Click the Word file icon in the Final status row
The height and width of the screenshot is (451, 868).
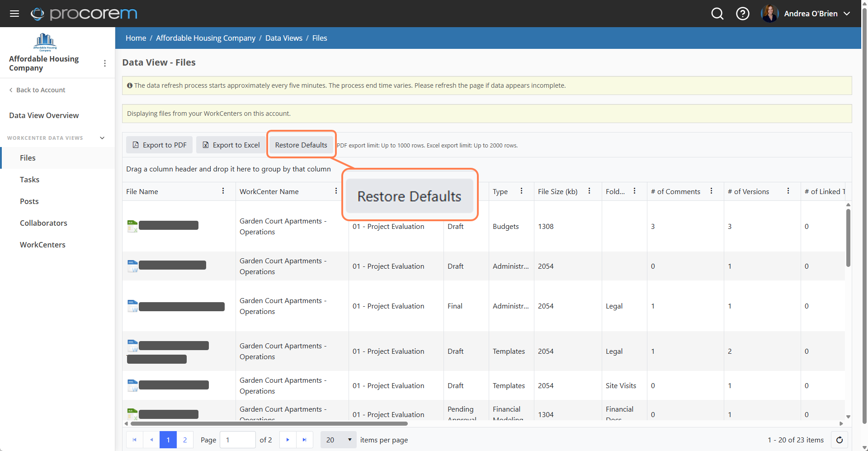(132, 306)
